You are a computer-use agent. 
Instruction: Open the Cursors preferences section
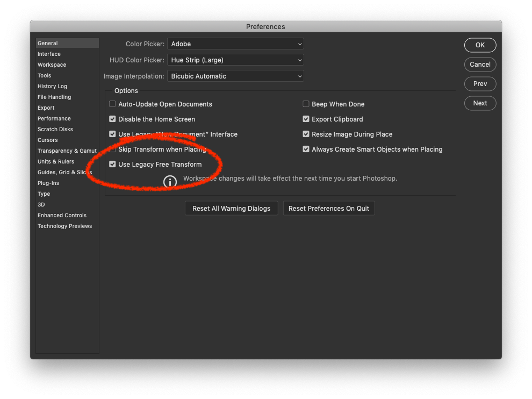click(x=47, y=140)
